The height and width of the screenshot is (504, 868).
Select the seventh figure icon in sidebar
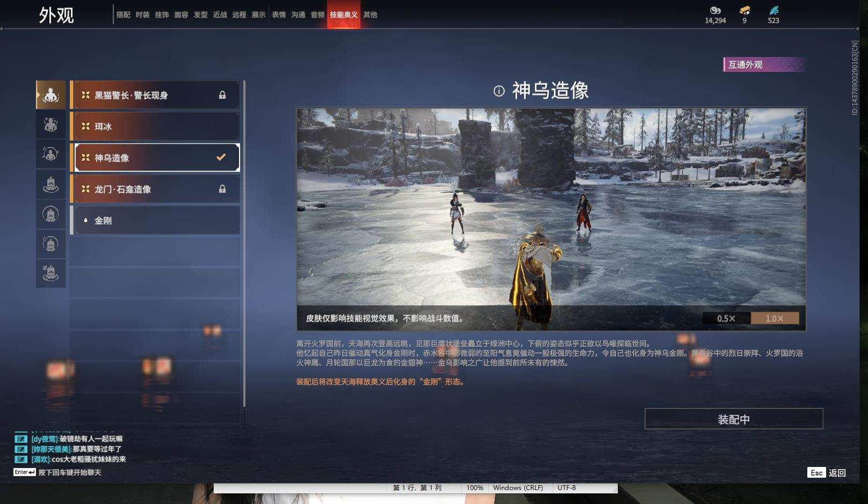click(x=50, y=274)
